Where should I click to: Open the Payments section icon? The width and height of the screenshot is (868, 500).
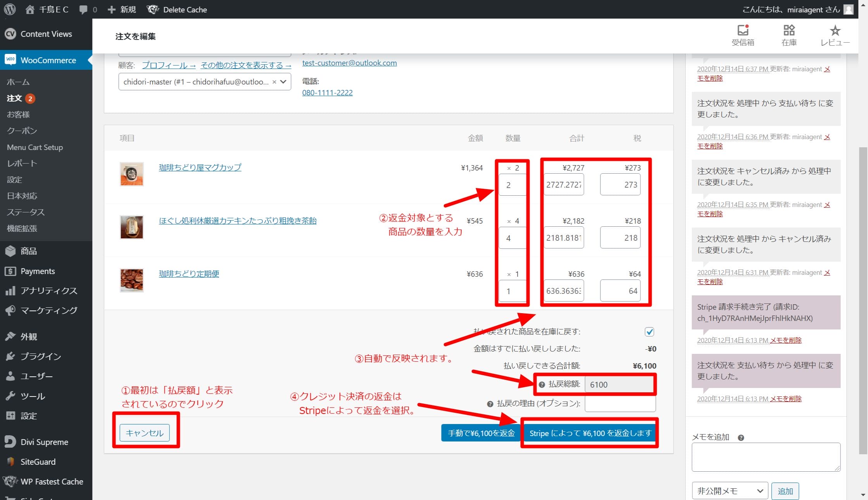11,271
